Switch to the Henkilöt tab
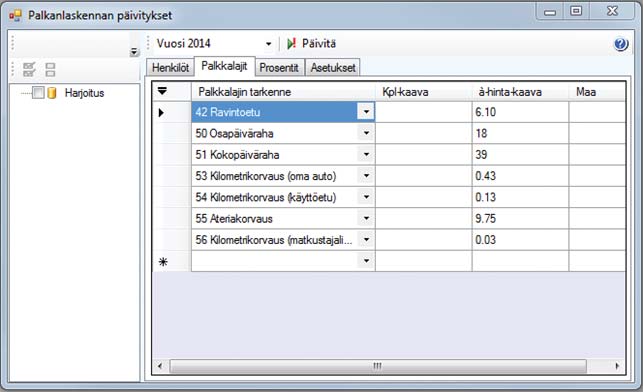 [x=170, y=68]
